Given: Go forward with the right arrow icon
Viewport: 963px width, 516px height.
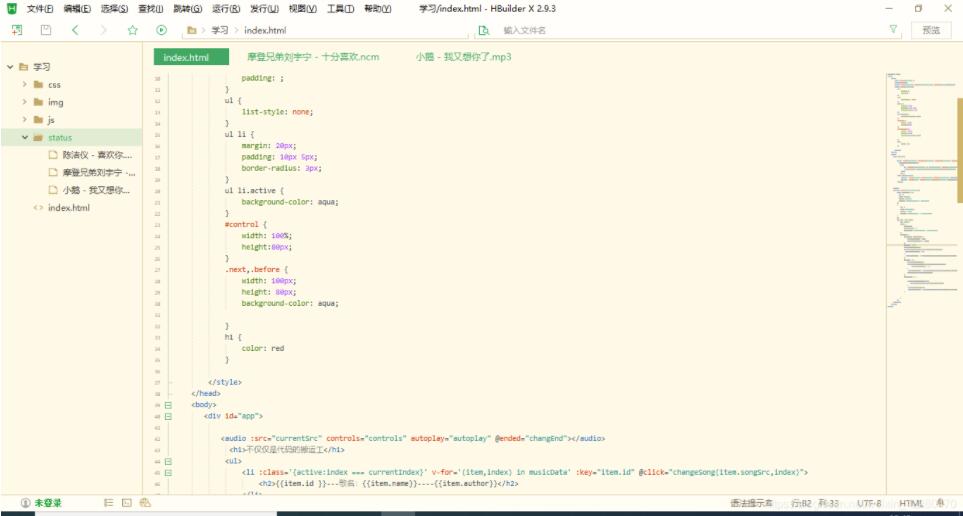Looking at the screenshot, I should (103, 30).
